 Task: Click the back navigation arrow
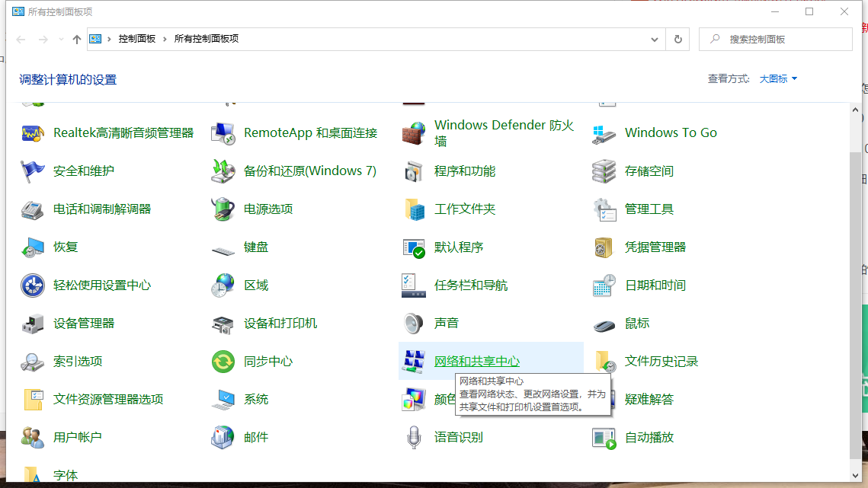(x=21, y=39)
